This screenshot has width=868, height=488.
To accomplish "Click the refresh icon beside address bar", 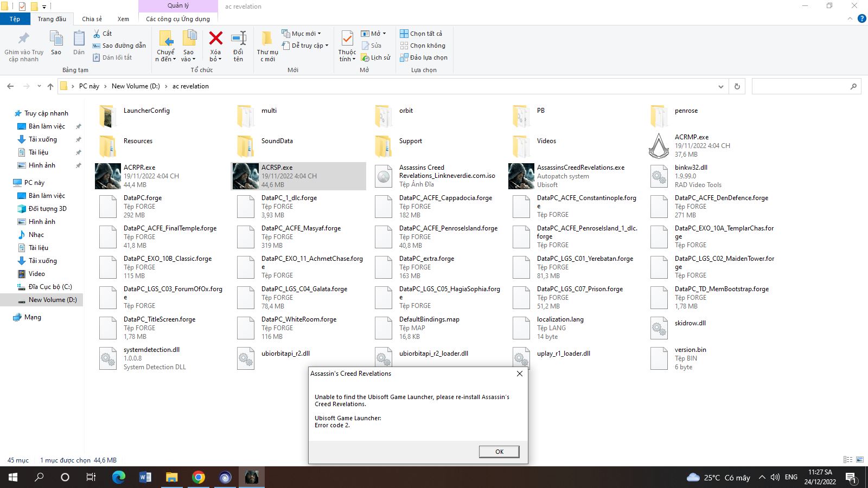I will 737,86.
